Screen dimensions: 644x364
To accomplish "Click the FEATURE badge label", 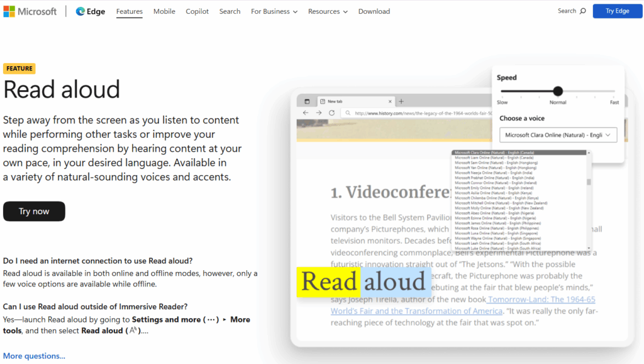I will pyautogui.click(x=19, y=68).
